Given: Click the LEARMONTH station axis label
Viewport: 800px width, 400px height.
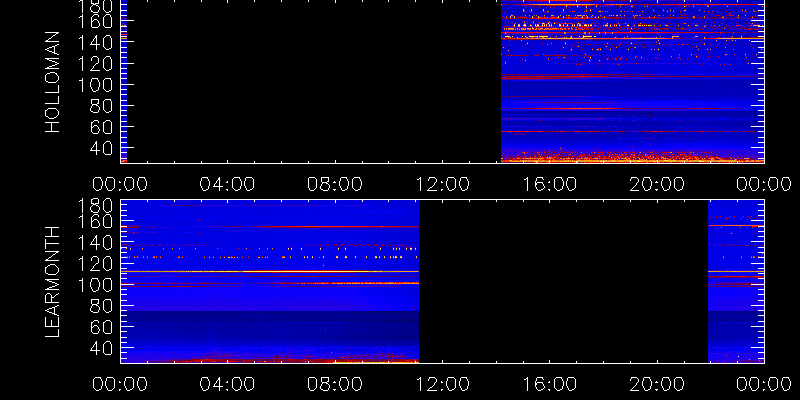Looking at the screenshot, I should point(53,282).
